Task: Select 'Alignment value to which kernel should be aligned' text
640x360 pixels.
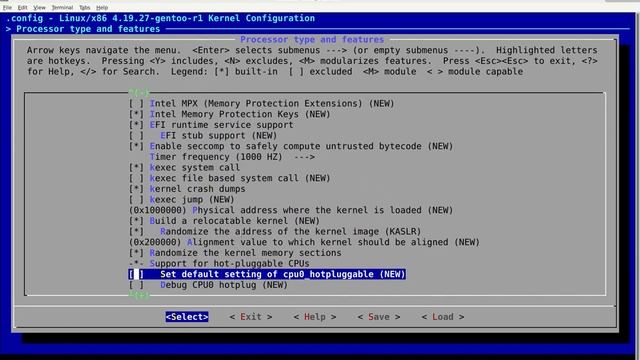Action: pyautogui.click(x=318, y=242)
